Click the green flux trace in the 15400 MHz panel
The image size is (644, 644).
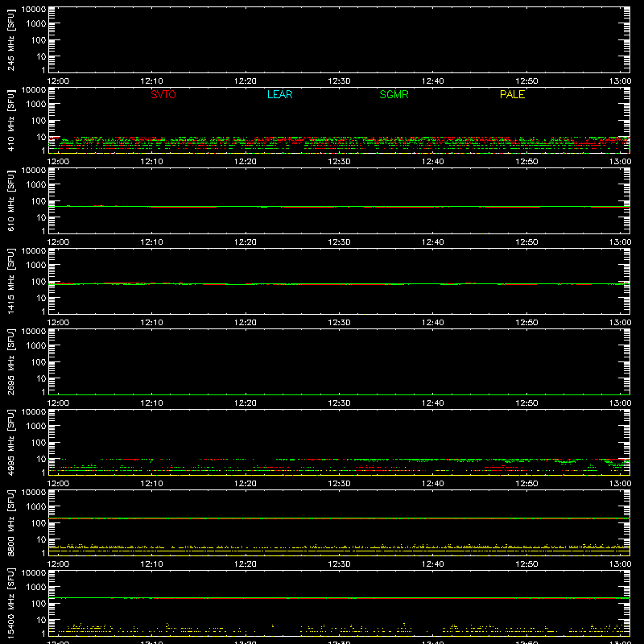[x=339, y=598]
